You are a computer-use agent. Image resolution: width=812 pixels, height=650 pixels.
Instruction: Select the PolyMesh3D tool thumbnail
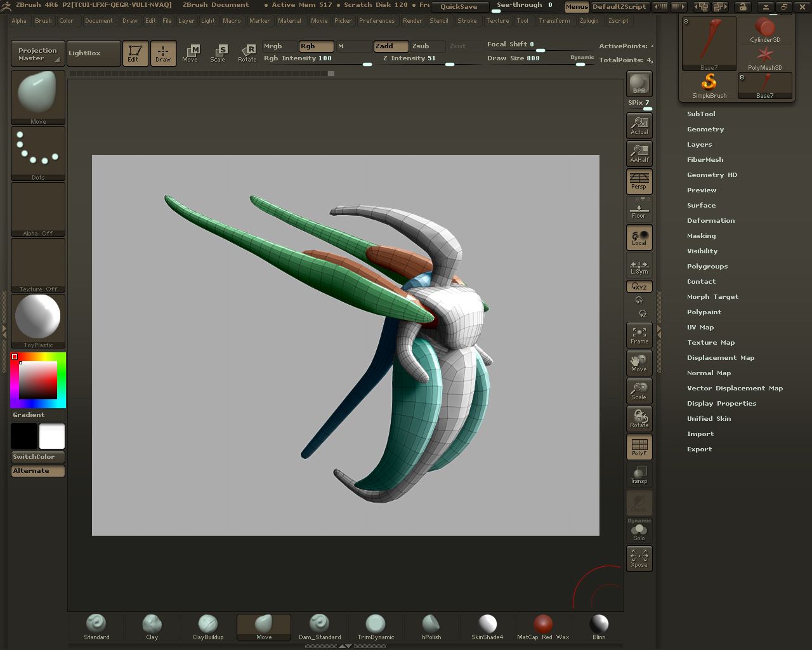click(765, 58)
